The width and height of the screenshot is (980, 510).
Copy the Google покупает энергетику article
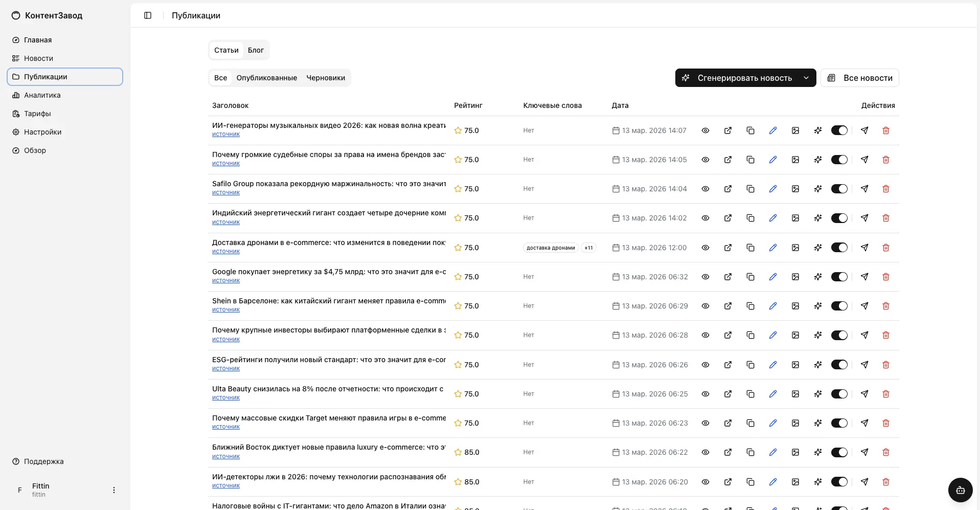pyautogui.click(x=750, y=277)
